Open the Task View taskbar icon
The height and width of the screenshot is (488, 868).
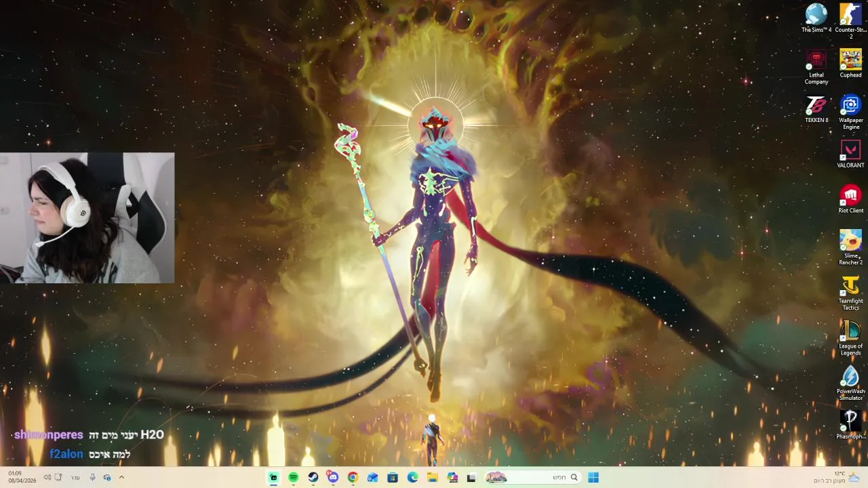pos(471,477)
